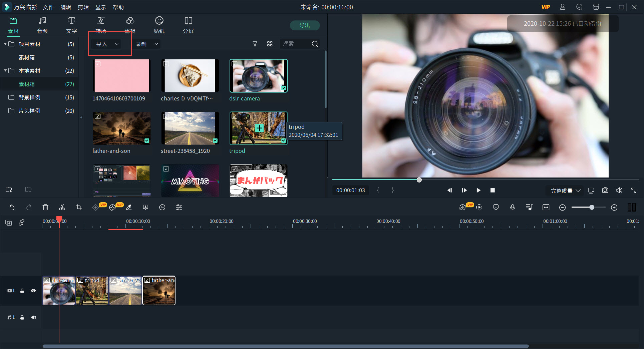644x349 pixels.
Task: Mute audio track 1 speaker
Action: (x=33, y=317)
